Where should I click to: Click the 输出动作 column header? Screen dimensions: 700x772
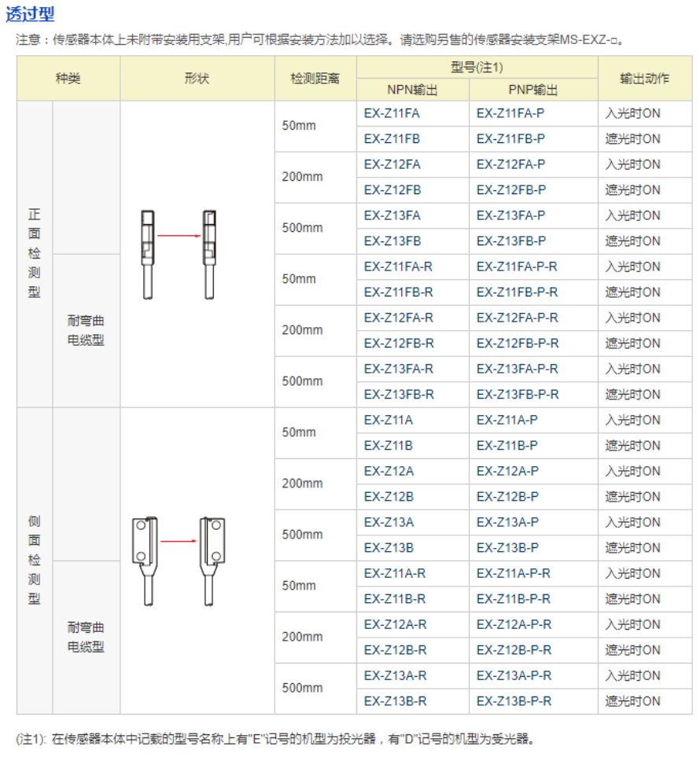coord(644,79)
